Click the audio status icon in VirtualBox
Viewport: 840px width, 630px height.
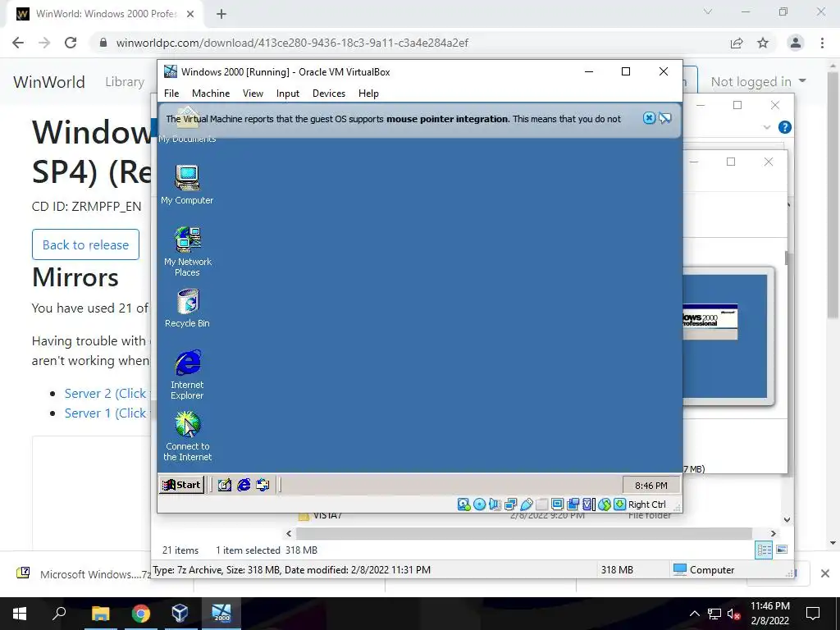pos(495,504)
